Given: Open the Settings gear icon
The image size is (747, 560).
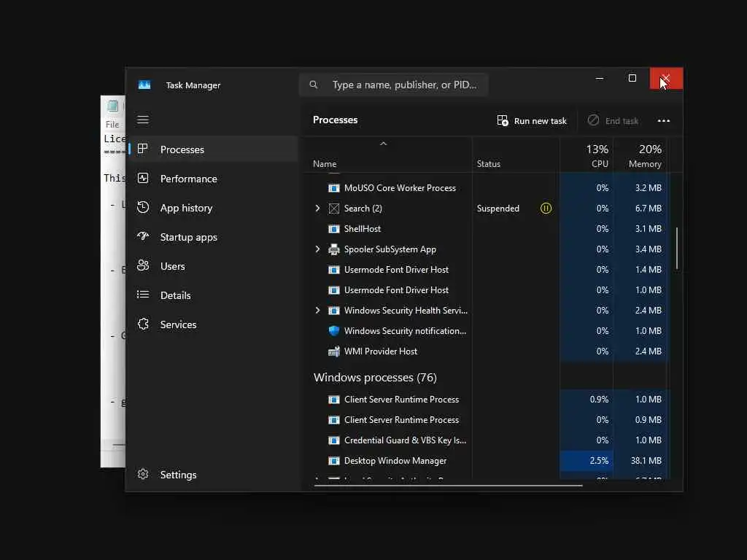Looking at the screenshot, I should point(143,474).
